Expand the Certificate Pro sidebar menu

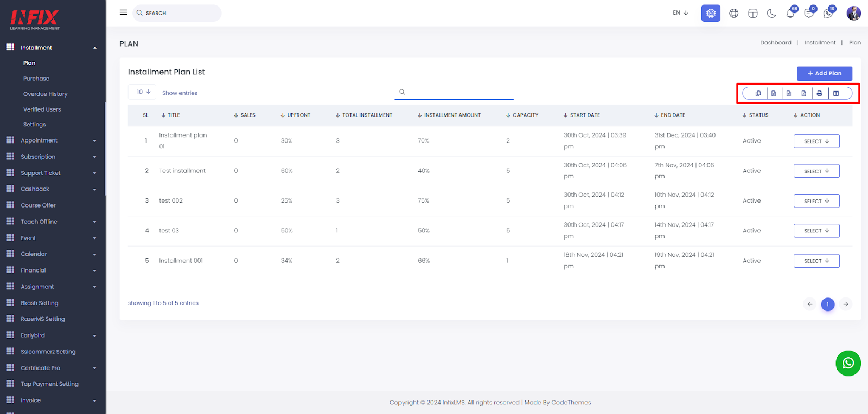(52, 368)
